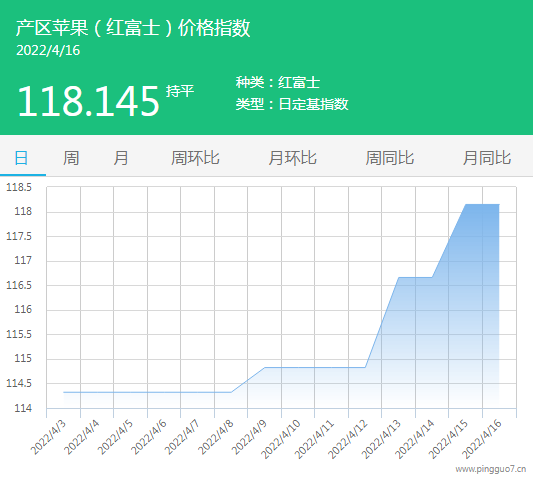This screenshot has height=480, width=533.
Task: Click the 2022/4/16 x-axis date label
Action: [482, 439]
